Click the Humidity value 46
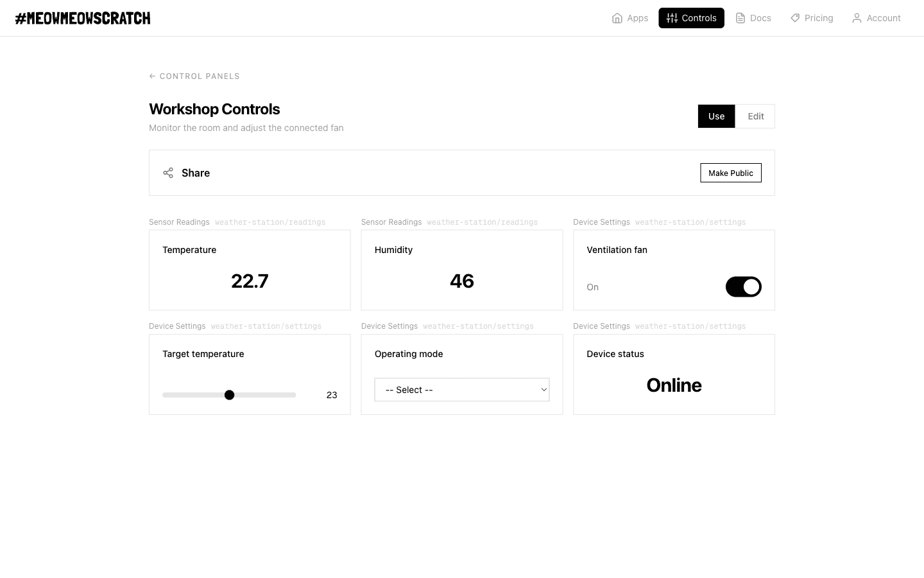The image size is (924, 578). coord(462,281)
